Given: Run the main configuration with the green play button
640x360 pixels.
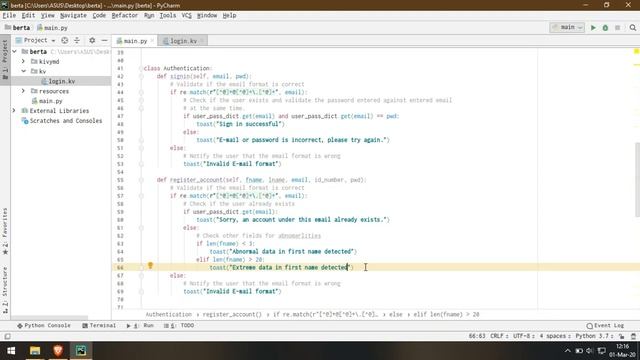Looking at the screenshot, I should coord(593,28).
